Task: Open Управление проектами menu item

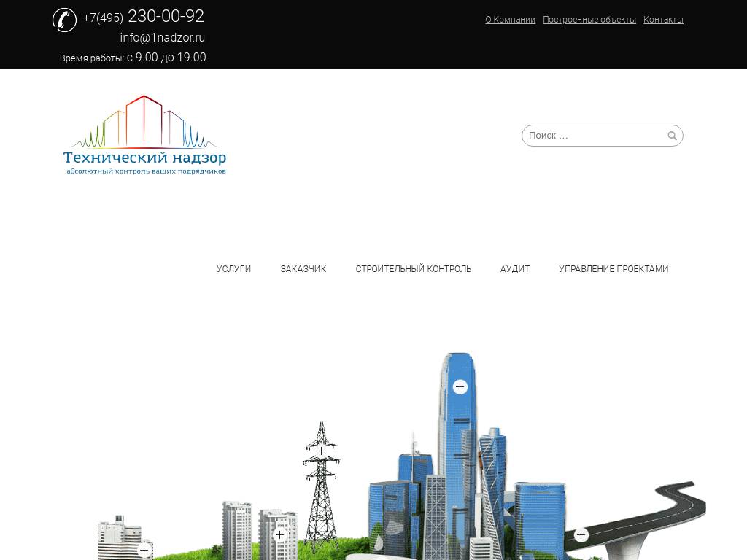Action: tap(614, 269)
